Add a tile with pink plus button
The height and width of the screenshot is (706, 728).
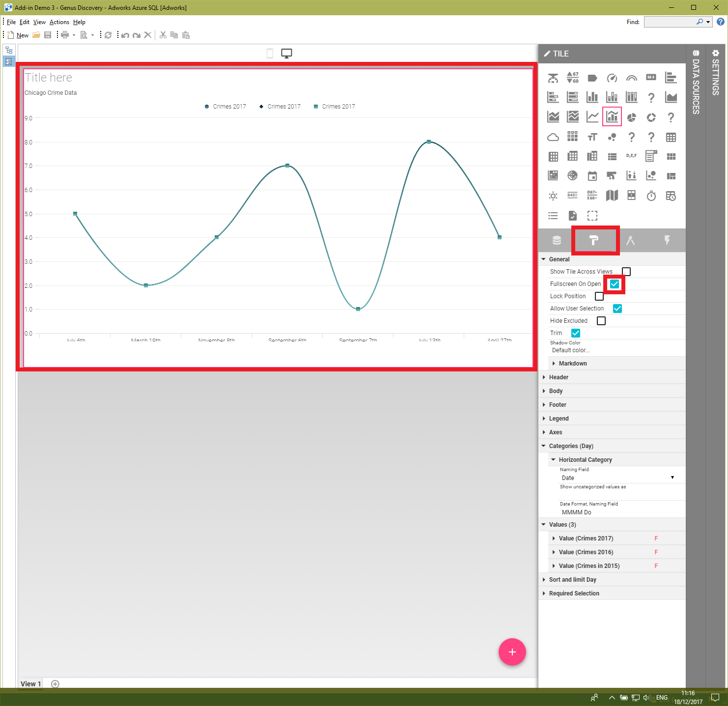coord(512,652)
